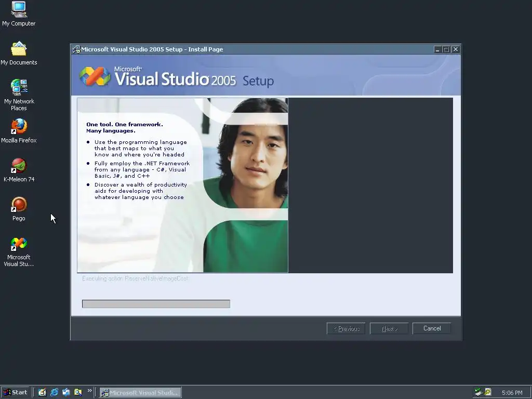Click the man's photo in the banner
Image resolution: width=532 pixels, height=399 pixels.
point(246,185)
